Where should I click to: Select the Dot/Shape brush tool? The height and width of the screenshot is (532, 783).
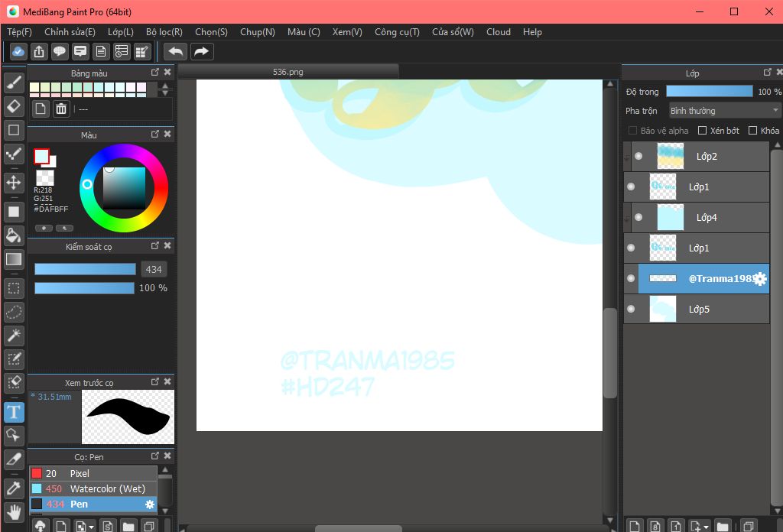point(14,154)
